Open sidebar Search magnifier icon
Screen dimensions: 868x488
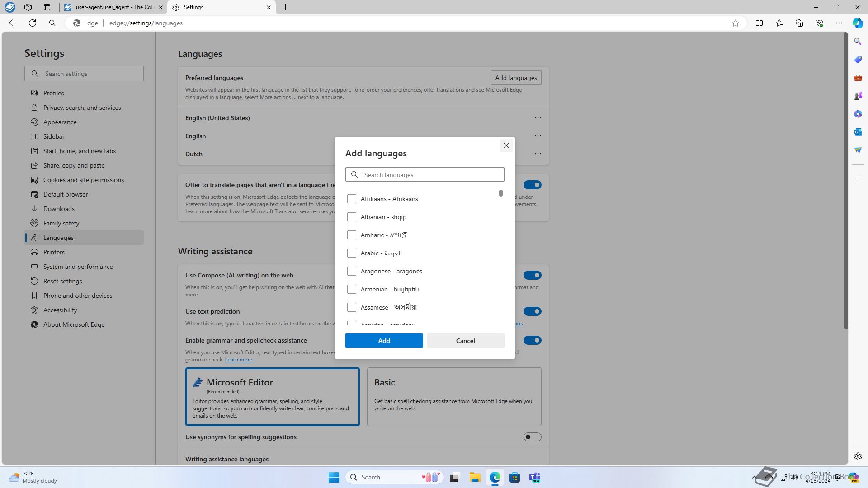858,42
